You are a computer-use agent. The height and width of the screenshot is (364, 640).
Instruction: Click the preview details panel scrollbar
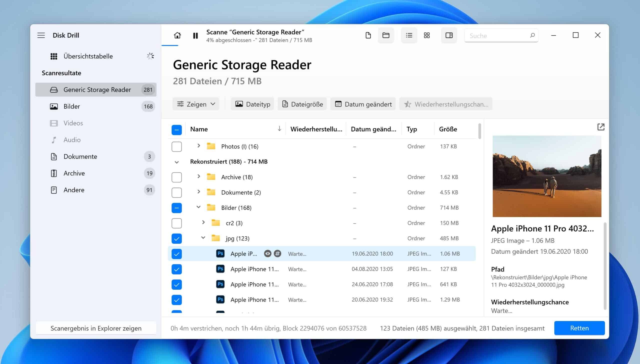click(605, 266)
